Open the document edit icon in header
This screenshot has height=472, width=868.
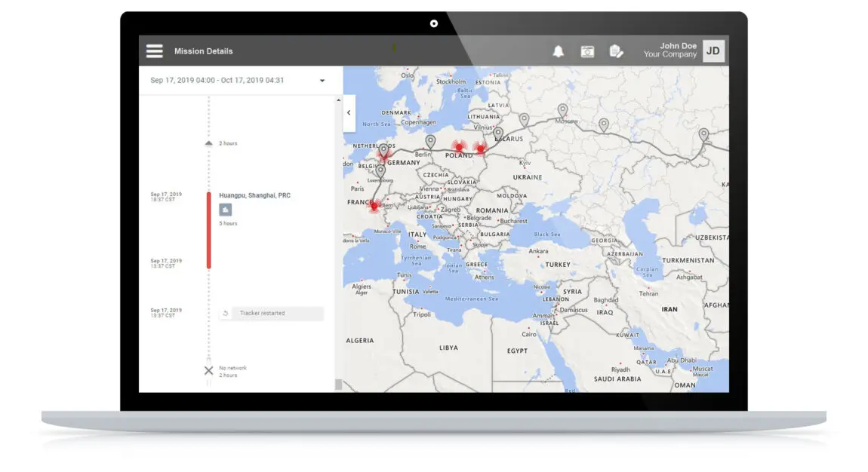[x=616, y=51]
